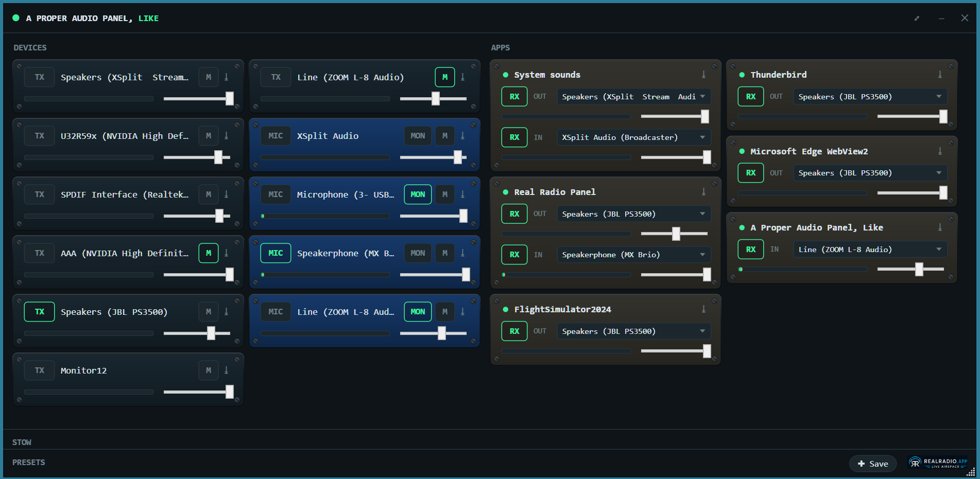Enable monitoring on XSplit Audio mic
This screenshot has height=479, width=980.
pyautogui.click(x=418, y=136)
